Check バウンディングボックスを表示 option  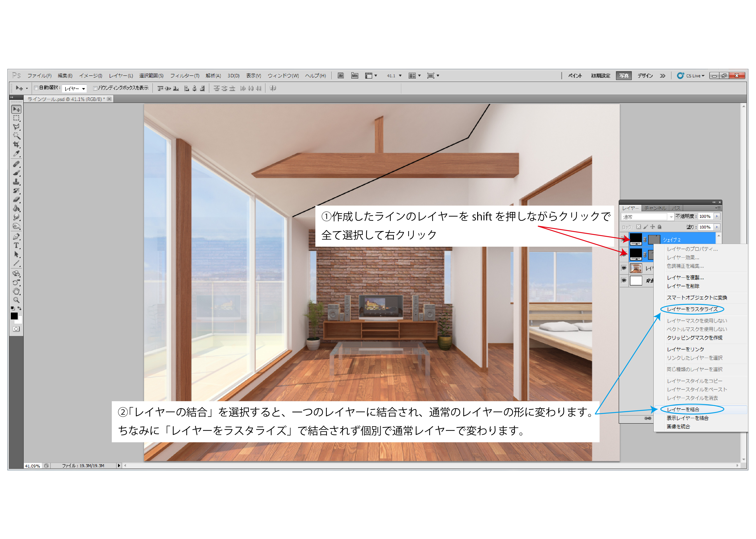coord(95,88)
